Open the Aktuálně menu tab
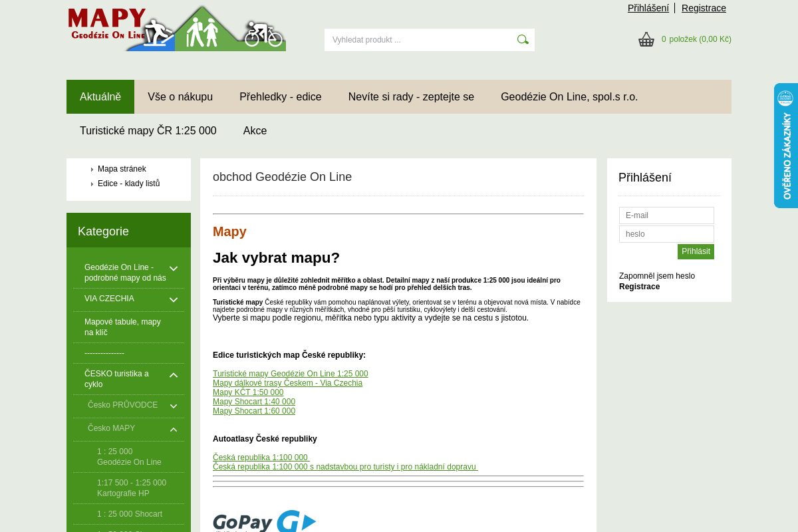 pyautogui.click(x=100, y=96)
